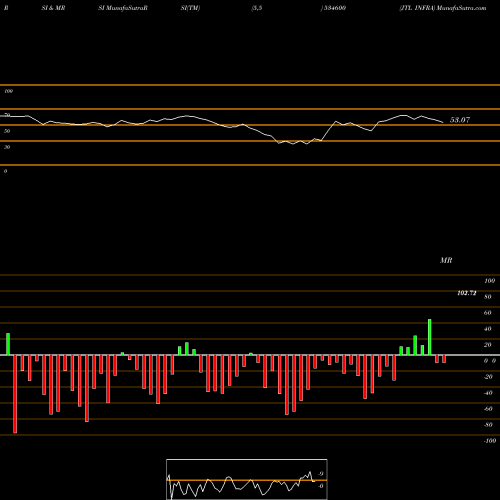Click the tallest green bar in the MR histogram
500x500 pixels.
tap(429, 337)
